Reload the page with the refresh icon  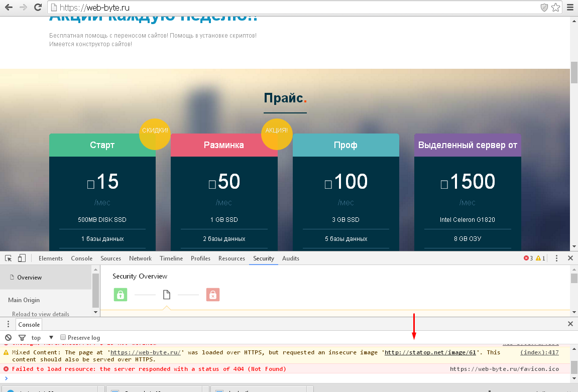38,8
